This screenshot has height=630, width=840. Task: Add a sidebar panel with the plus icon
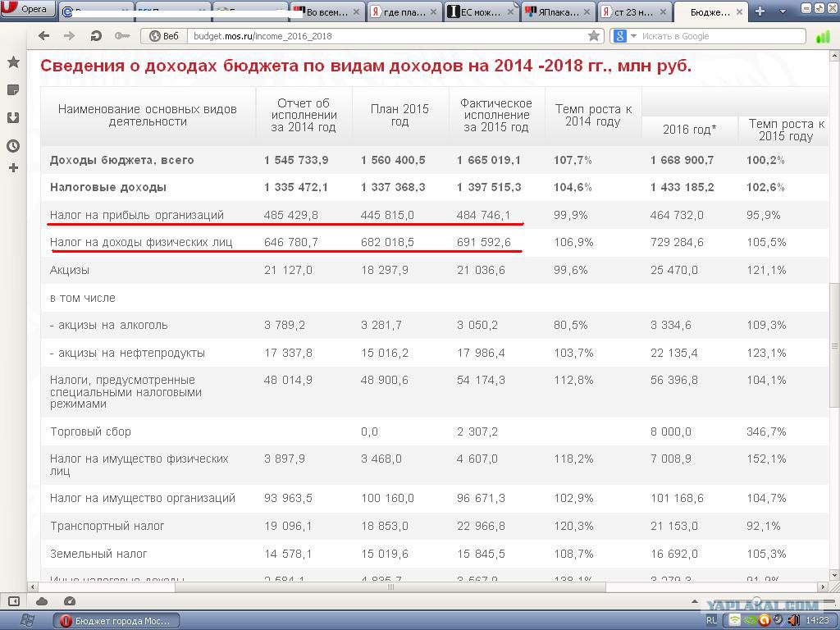(13, 168)
